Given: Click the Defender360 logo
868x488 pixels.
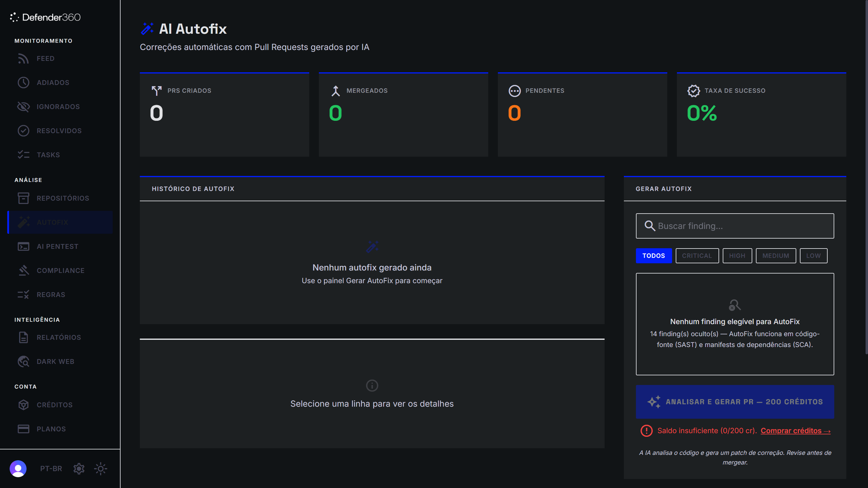Looking at the screenshot, I should coord(45,17).
